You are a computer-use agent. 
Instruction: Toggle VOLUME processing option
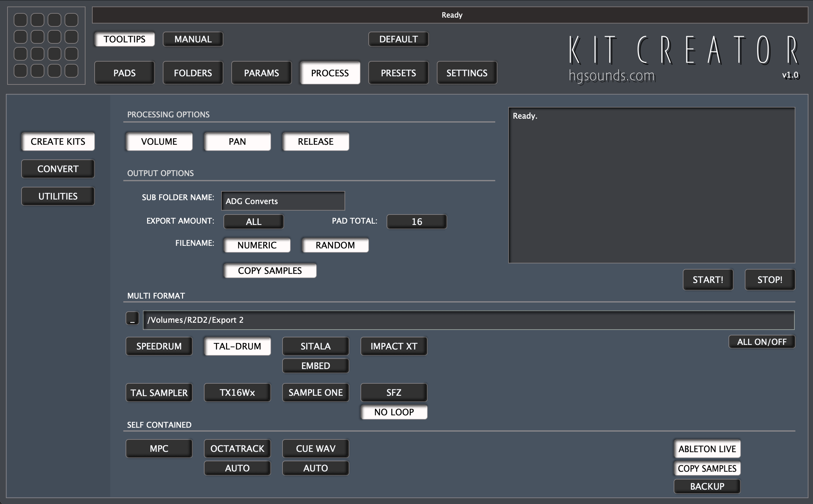(x=159, y=142)
